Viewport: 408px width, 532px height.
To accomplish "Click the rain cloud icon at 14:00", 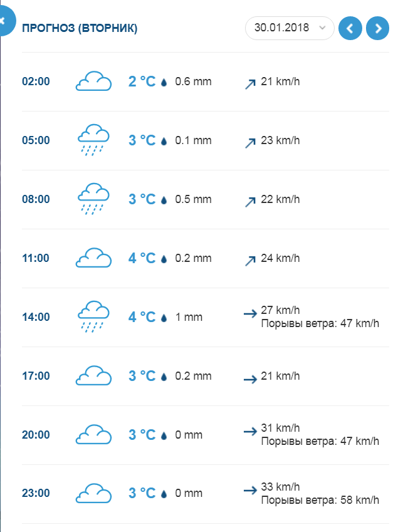I will click(93, 317).
